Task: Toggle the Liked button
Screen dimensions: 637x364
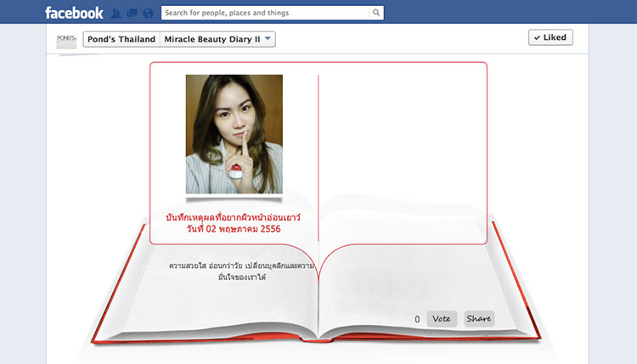Action: (550, 37)
